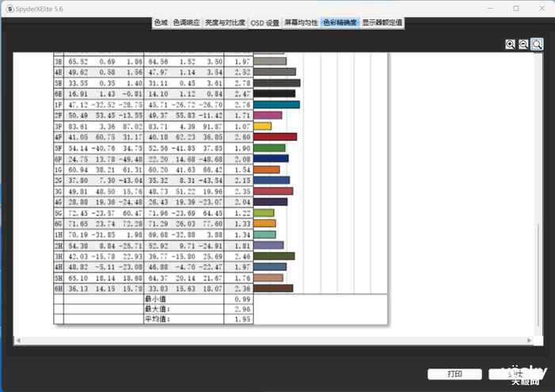555x392 pixels.
Task: Open the 色域 tab
Action: pos(161,23)
